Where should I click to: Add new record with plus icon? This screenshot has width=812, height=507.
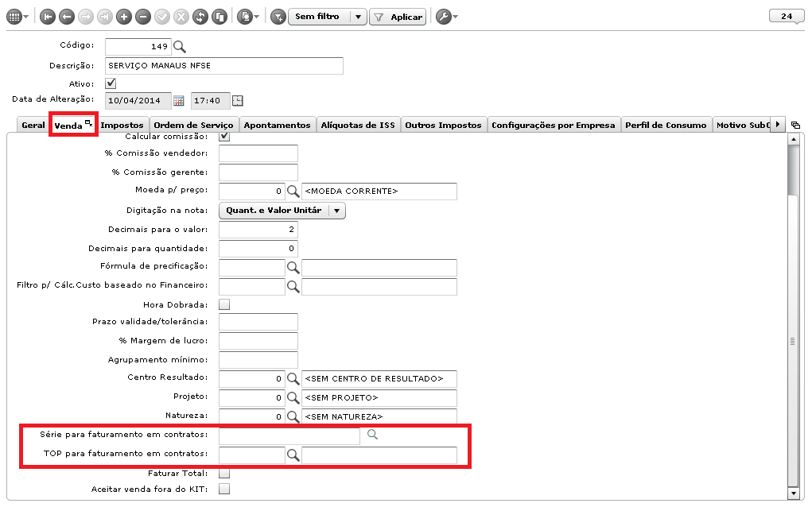(x=124, y=17)
